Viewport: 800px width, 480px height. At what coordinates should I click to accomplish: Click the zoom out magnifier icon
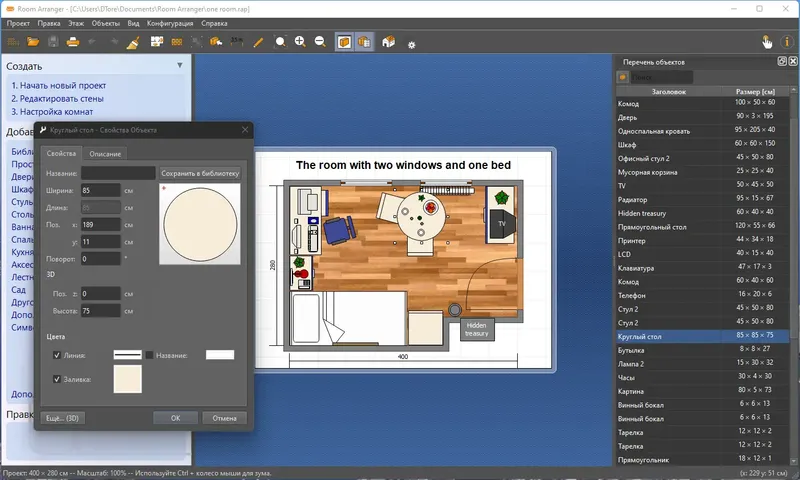(320, 42)
